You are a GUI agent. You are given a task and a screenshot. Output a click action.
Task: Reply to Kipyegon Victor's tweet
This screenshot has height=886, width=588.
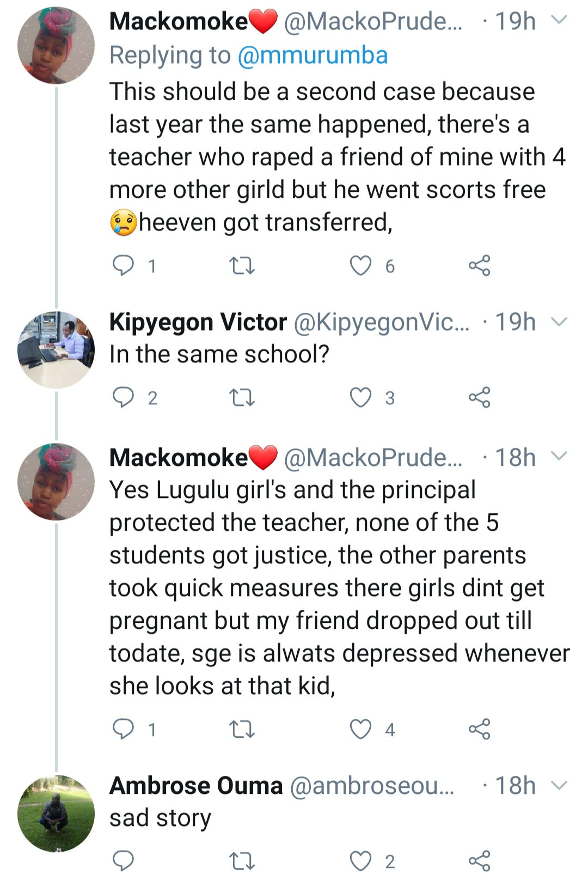[x=123, y=397]
